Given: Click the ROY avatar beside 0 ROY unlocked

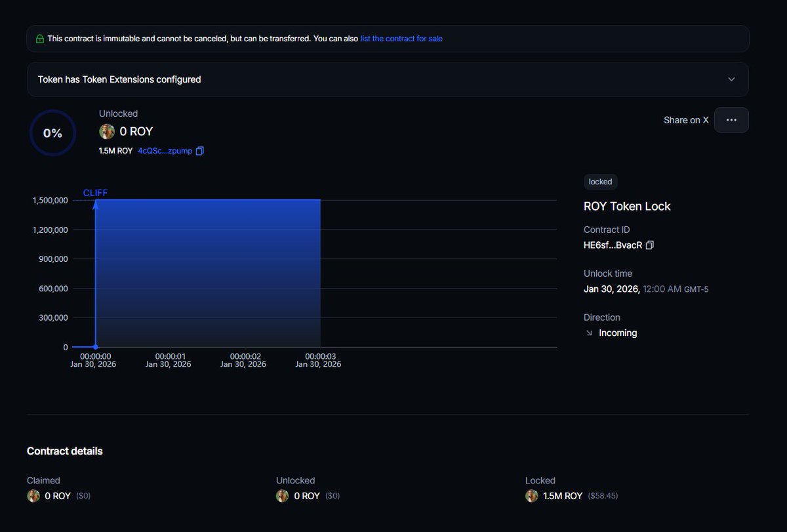Looking at the screenshot, I should [107, 131].
